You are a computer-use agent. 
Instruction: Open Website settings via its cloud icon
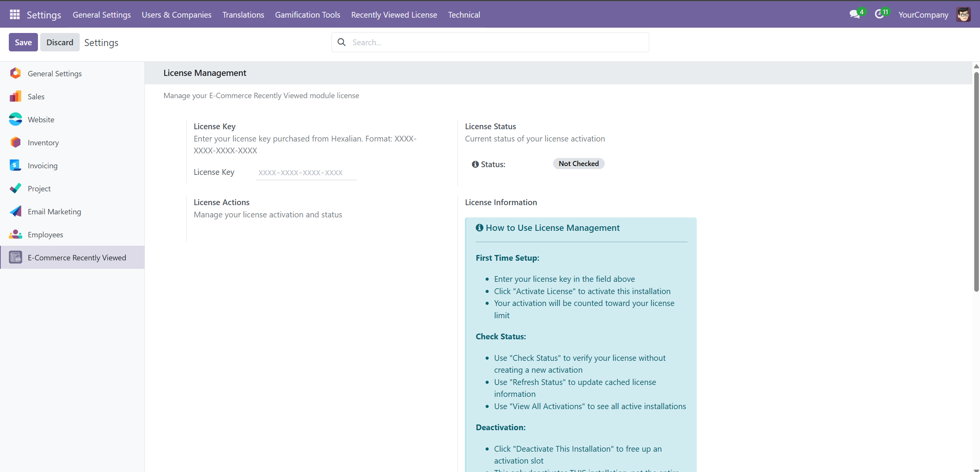click(x=15, y=119)
